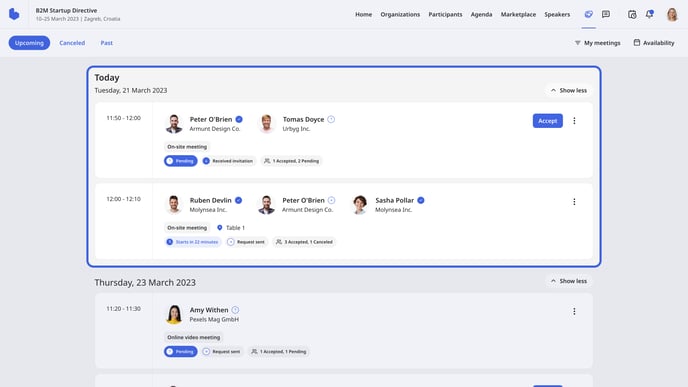Viewport: 688px width, 387px height.
Task: Accept the 11:50 meeting invitation
Action: pos(548,121)
